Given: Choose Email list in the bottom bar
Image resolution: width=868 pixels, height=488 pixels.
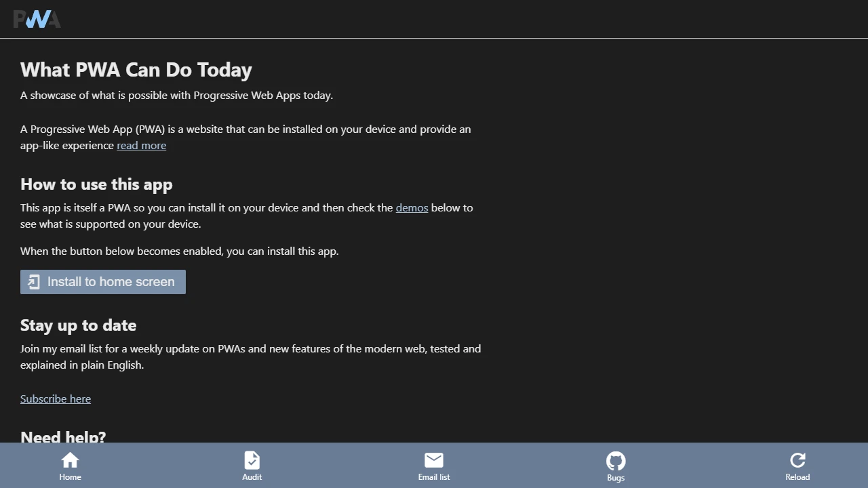Looking at the screenshot, I should tap(433, 466).
